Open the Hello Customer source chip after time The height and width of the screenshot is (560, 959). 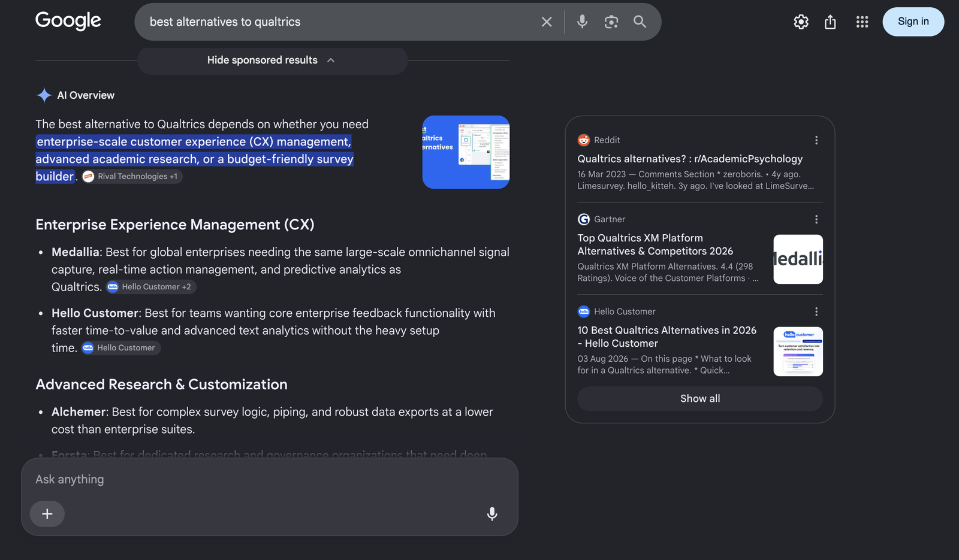(121, 348)
